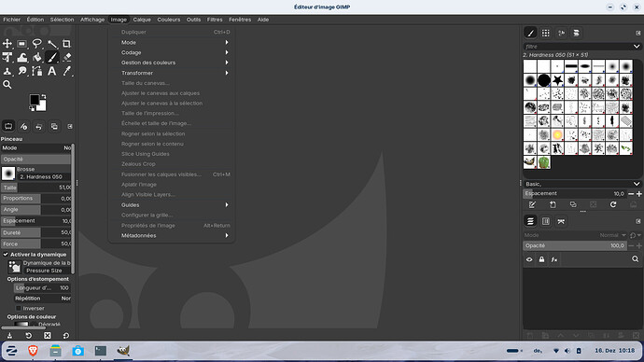Switch to the Patterns tab
Image resolution: width=644 pixels, height=362 pixels.
point(545,33)
